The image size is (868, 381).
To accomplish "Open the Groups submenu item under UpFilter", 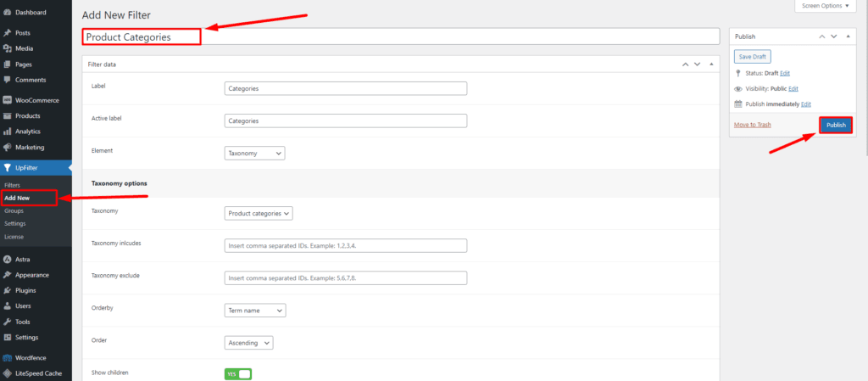I will (14, 210).
